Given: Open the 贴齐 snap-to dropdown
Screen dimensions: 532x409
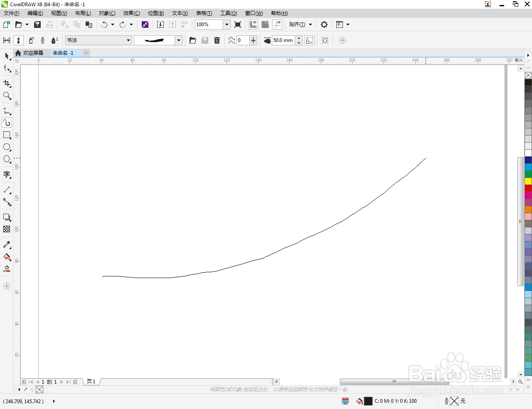Looking at the screenshot, I should (300, 25).
